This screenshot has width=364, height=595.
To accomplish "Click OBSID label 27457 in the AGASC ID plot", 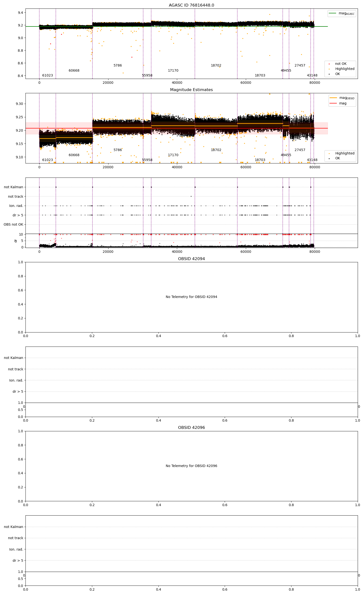I will [x=300, y=66].
